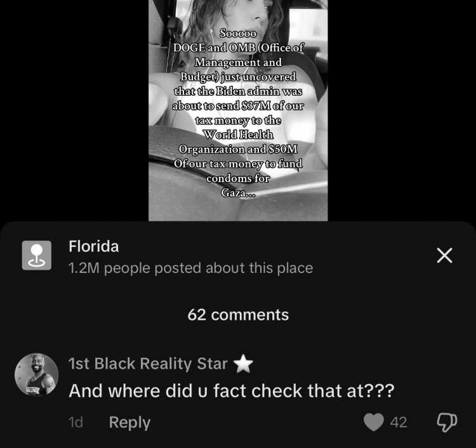Tap the black area left of the video
The width and height of the screenshot is (476, 448).
74,110
